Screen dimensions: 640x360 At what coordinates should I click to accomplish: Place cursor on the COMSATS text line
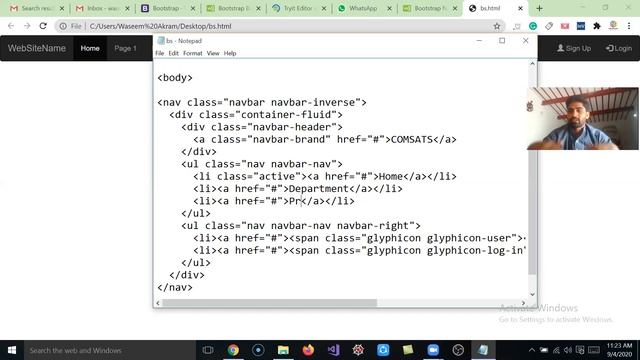tap(324, 140)
